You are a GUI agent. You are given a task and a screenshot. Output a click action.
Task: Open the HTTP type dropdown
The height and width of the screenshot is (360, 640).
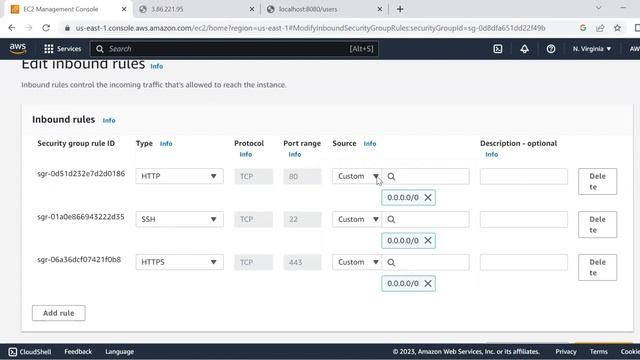(180, 176)
